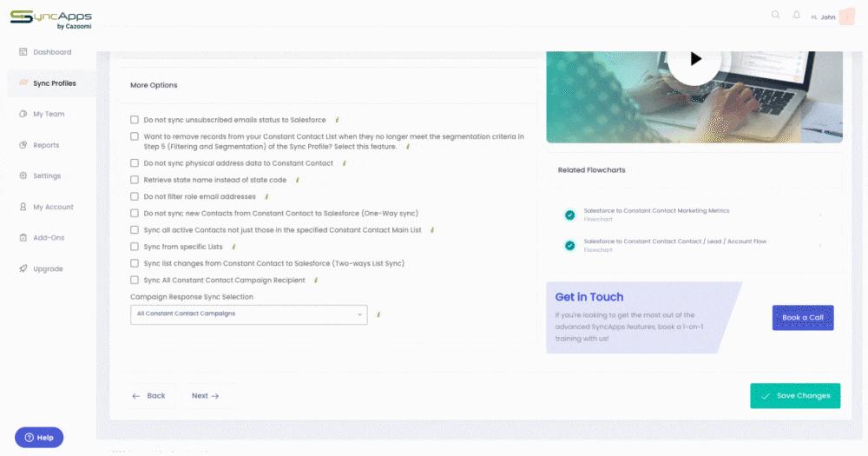The image size is (868, 456).
Task: Check Sync all active Contacts option
Action: pyautogui.click(x=135, y=229)
